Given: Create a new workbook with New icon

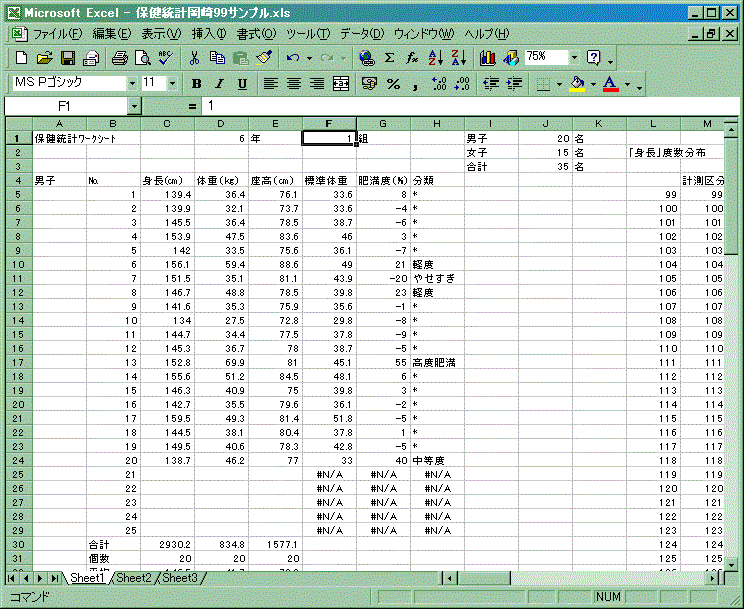Looking at the screenshot, I should [21, 58].
